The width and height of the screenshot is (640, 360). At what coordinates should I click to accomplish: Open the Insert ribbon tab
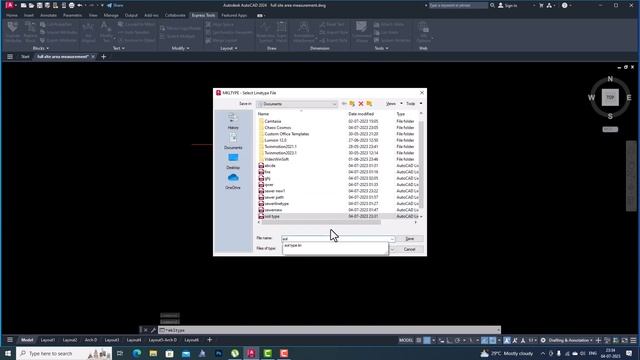pyautogui.click(x=29, y=16)
